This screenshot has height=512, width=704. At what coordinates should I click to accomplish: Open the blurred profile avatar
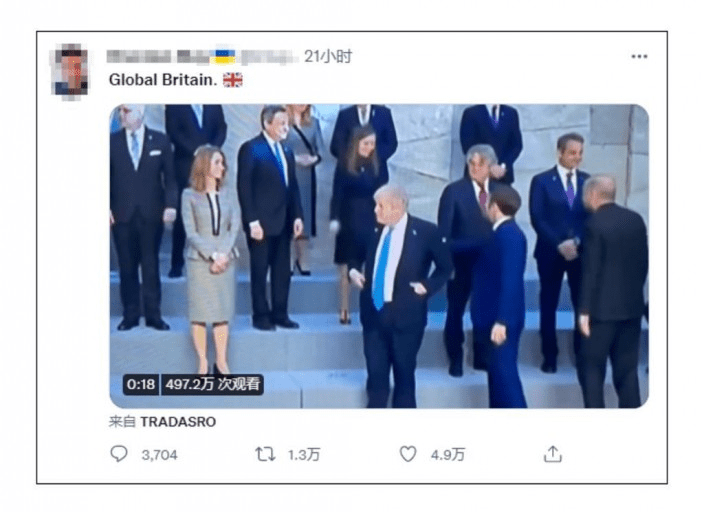[71, 71]
